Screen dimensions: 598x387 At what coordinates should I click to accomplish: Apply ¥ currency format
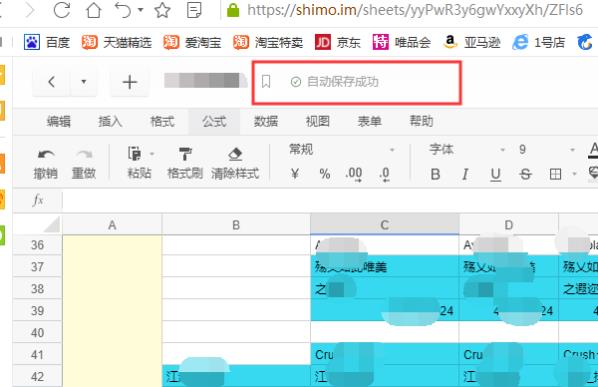tap(295, 174)
